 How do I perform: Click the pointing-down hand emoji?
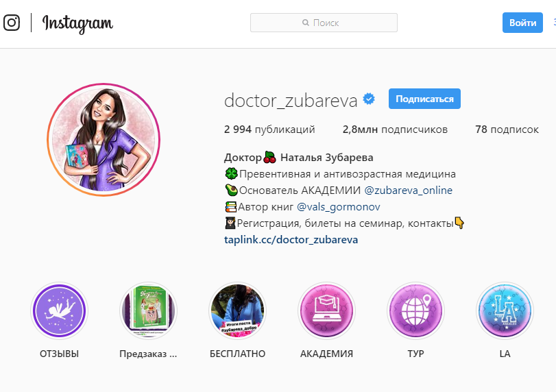coord(459,223)
